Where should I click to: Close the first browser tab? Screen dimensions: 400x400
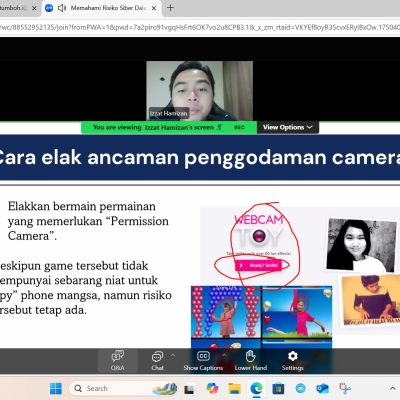(34, 8)
